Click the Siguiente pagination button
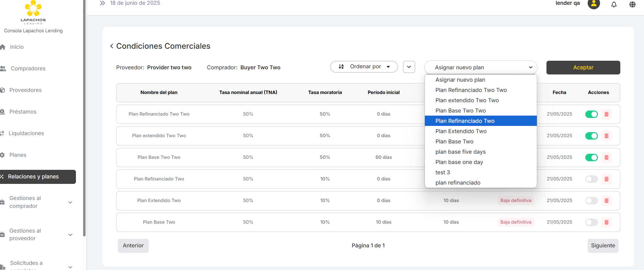The image size is (644, 270). [603, 246]
